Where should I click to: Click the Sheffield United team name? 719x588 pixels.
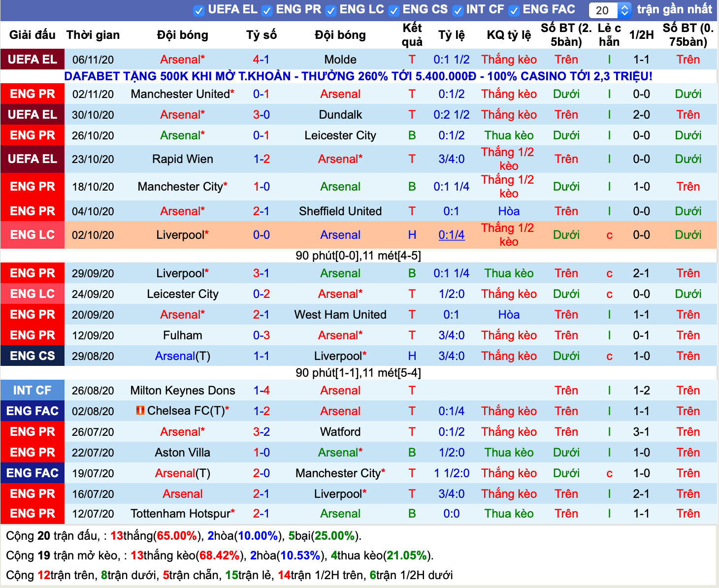click(340, 211)
